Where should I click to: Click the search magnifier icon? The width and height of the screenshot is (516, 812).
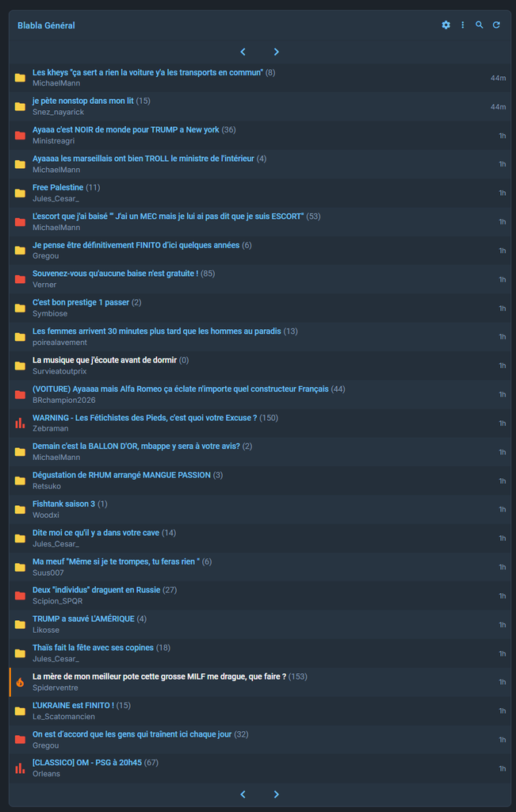(480, 25)
